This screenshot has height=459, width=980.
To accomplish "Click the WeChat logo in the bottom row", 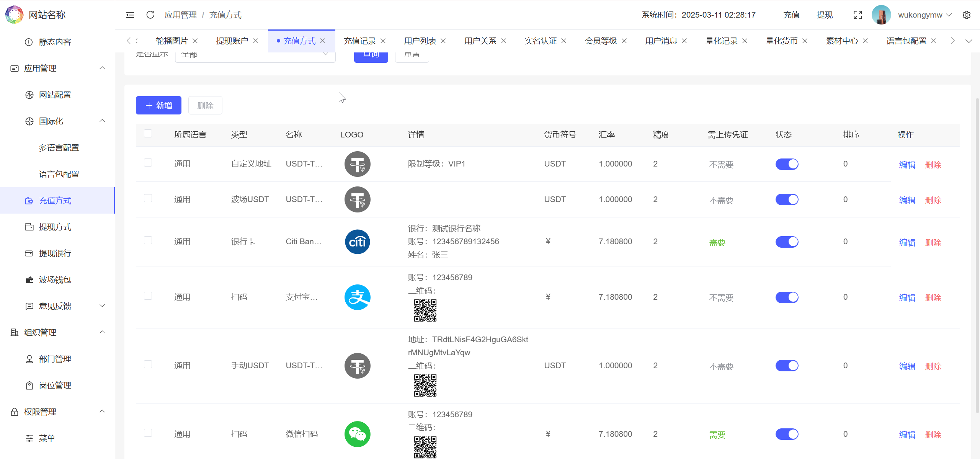I will [x=357, y=434].
